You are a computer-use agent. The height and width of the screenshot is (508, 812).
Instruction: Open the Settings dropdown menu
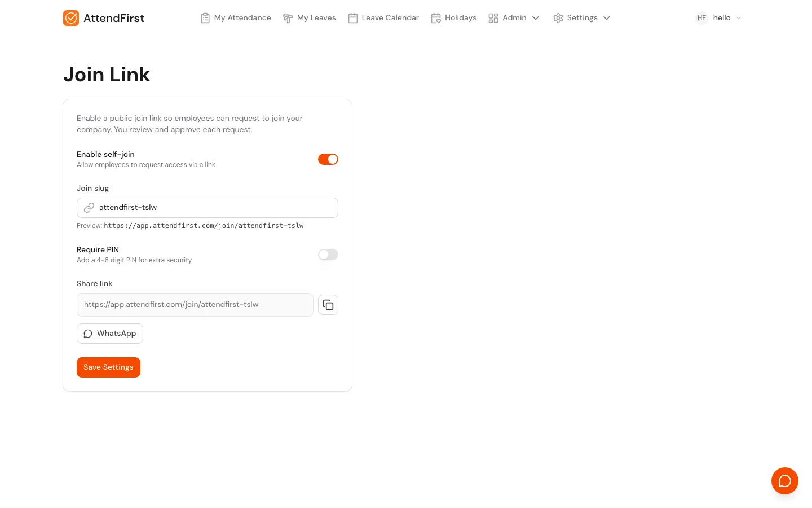point(606,18)
